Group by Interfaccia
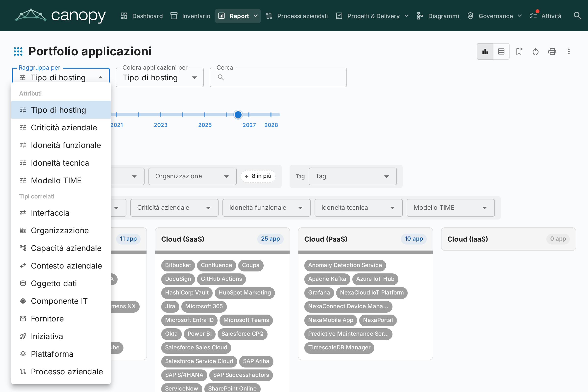The height and width of the screenshot is (392, 588). point(61,213)
